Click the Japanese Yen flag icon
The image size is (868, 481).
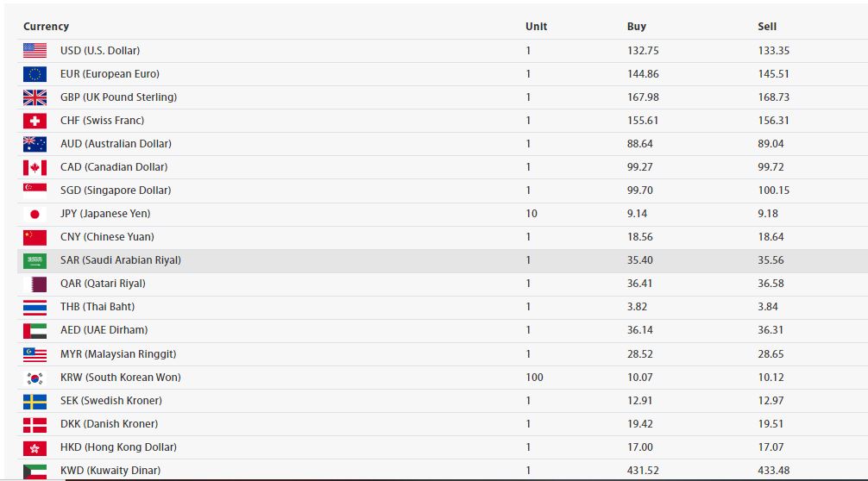point(35,214)
